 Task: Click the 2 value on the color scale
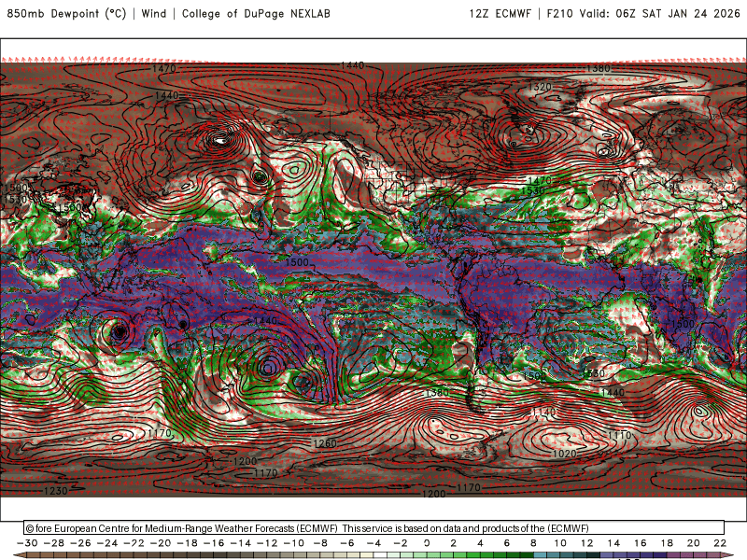(x=454, y=543)
